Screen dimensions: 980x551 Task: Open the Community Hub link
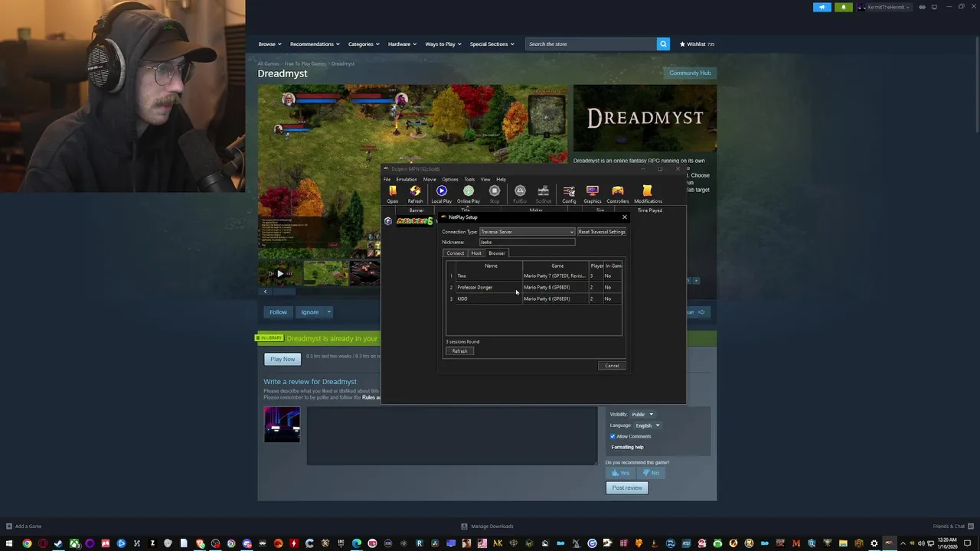point(690,73)
